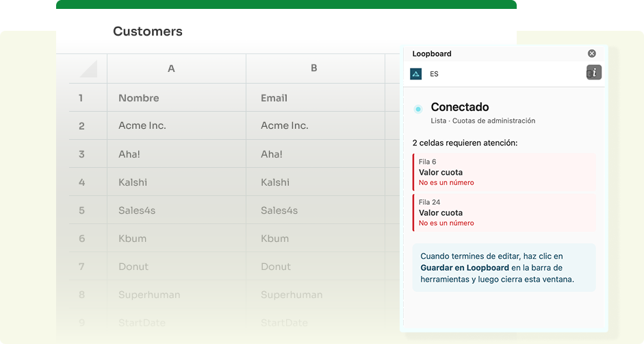
Task: Select row 1 header
Action: tap(88, 97)
